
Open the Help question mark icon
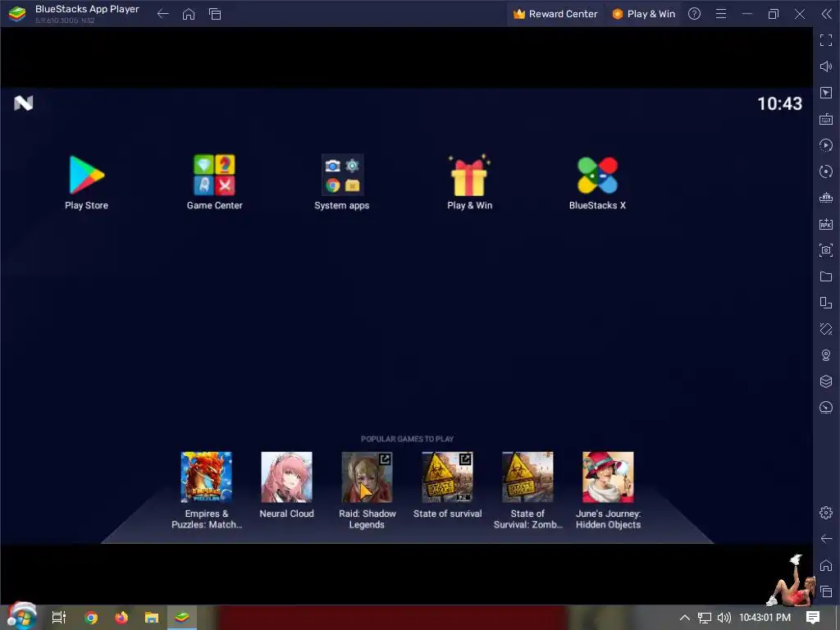click(x=694, y=14)
